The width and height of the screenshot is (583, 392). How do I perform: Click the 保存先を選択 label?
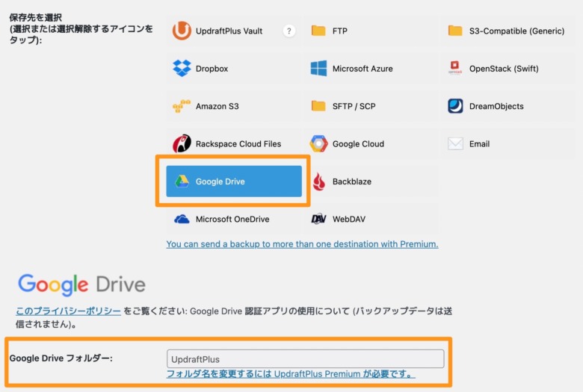pos(36,17)
